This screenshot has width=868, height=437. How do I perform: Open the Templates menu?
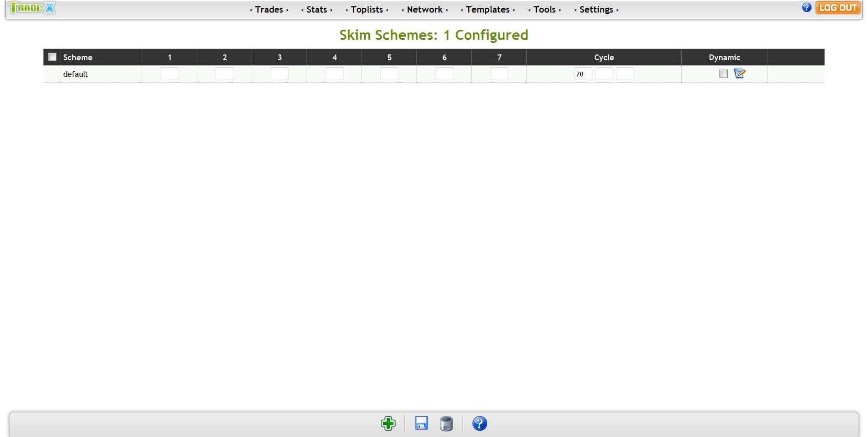tap(488, 9)
